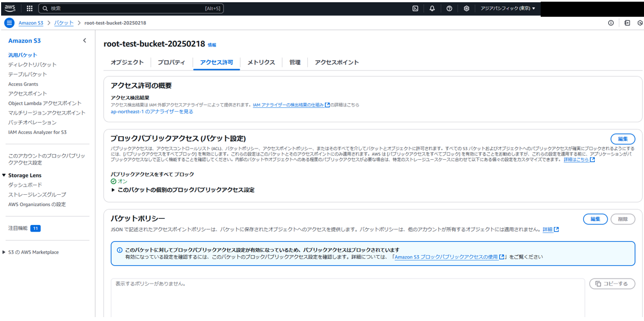This screenshot has height=321, width=644.
Task: Click the info circle icon at top right
Action: [x=610, y=23]
